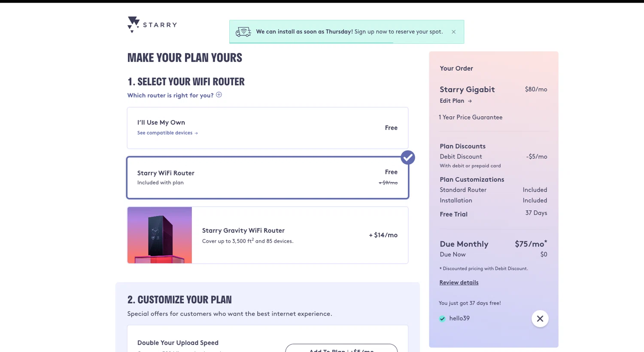The width and height of the screenshot is (644, 352).
Task: Dismiss the install notification banner
Action: (453, 32)
